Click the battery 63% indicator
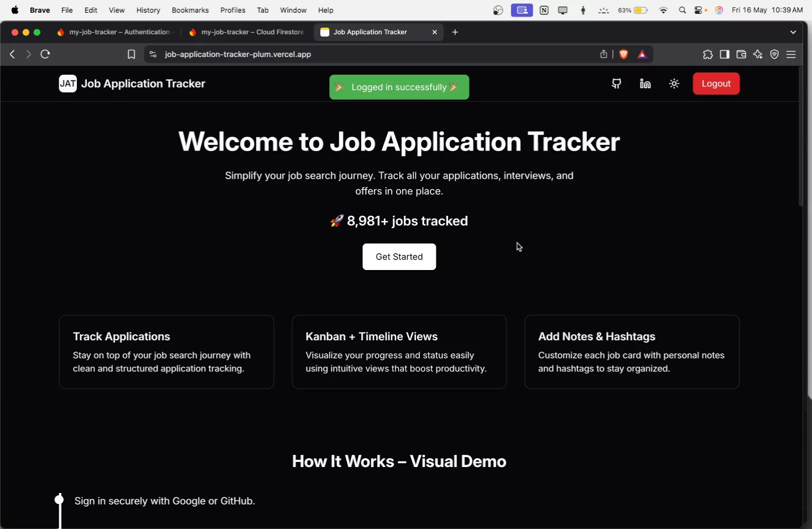This screenshot has height=529, width=812. (633, 10)
